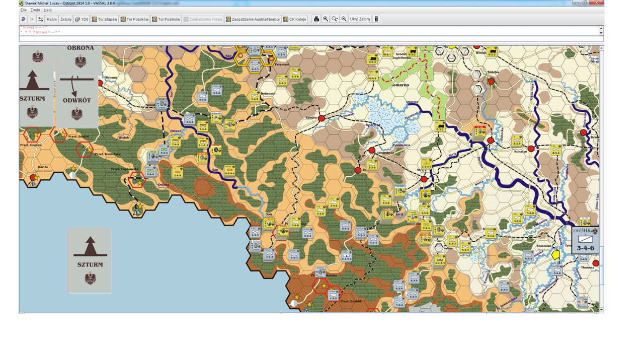The height and width of the screenshot is (349, 644).
Task: Open the Tools menu
Action: point(35,10)
